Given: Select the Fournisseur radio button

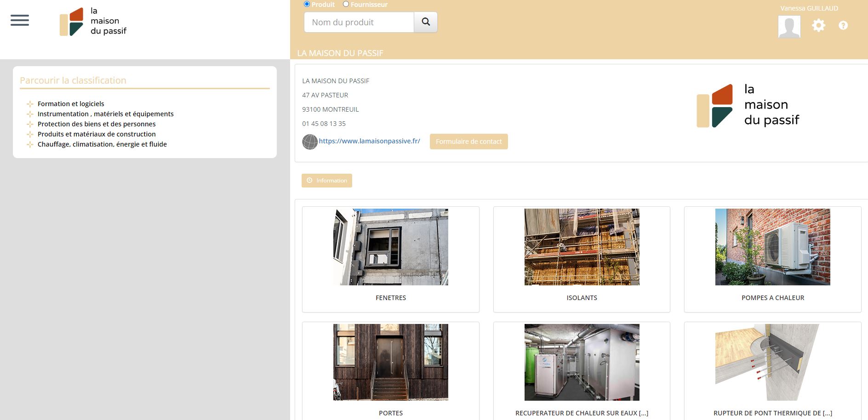Looking at the screenshot, I should tap(346, 4).
